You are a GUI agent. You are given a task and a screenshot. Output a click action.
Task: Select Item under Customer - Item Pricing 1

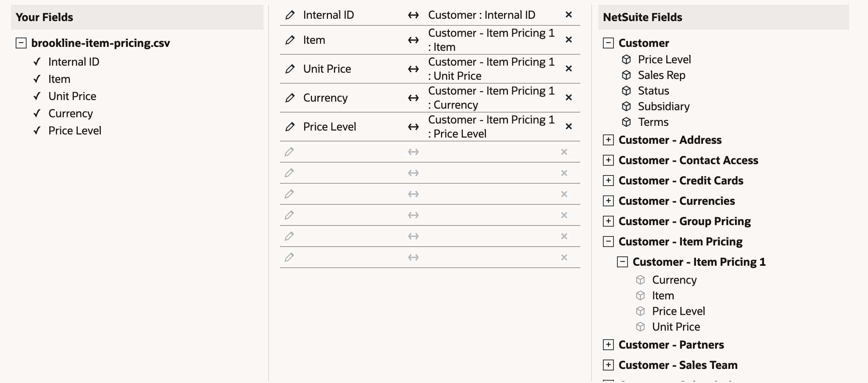(x=663, y=295)
